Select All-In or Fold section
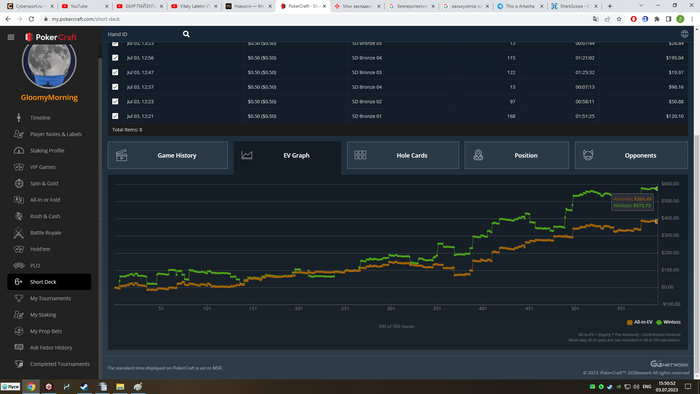 45,200
